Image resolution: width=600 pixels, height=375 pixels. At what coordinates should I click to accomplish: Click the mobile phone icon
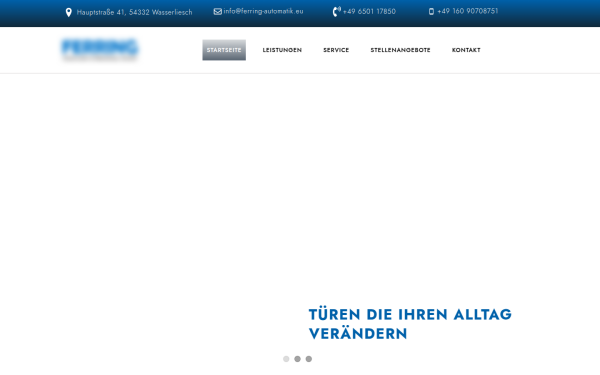431,11
